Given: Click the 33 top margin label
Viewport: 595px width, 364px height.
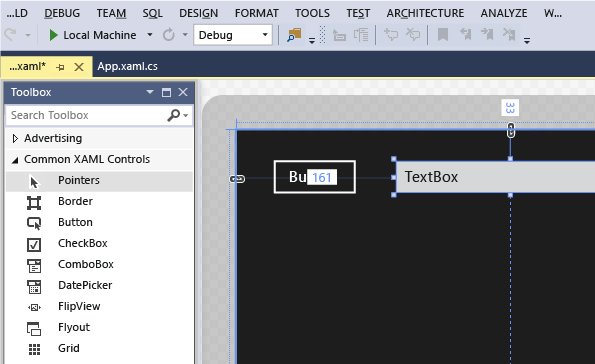Looking at the screenshot, I should tap(510, 108).
